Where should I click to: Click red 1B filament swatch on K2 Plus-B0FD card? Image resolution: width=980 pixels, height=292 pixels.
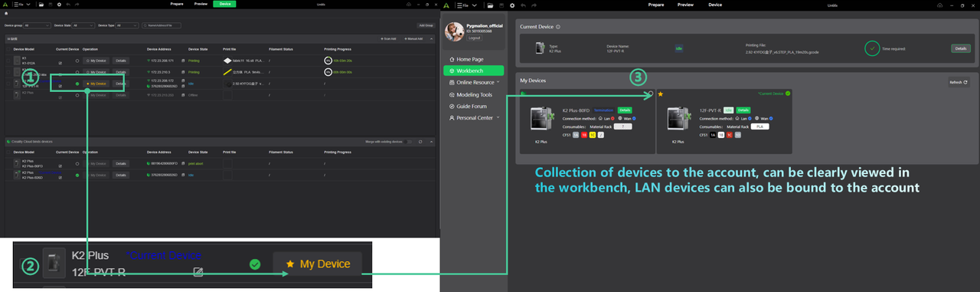coord(584,135)
